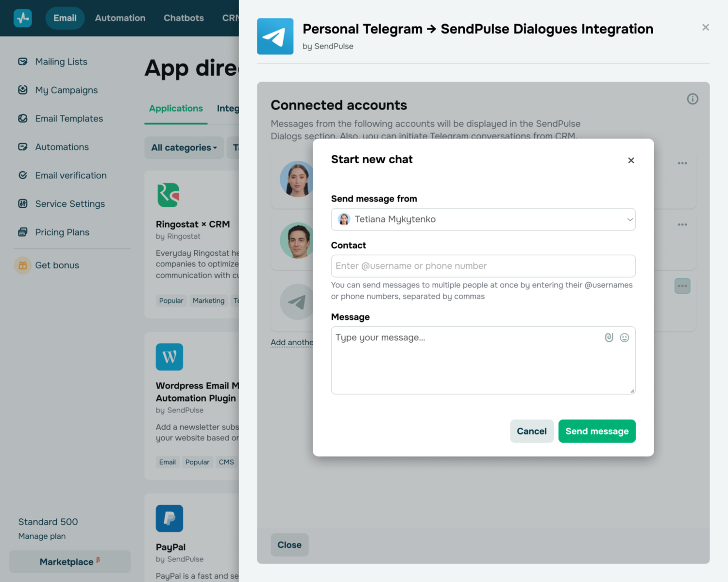The image size is (728, 582).
Task: Click the Email tag on WordPress card
Action: (x=167, y=462)
